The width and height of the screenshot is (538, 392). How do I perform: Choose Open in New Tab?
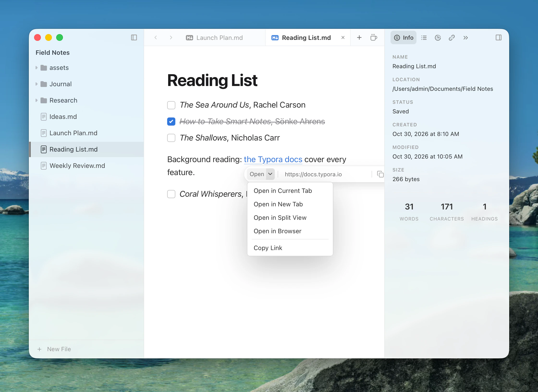[x=290, y=204]
